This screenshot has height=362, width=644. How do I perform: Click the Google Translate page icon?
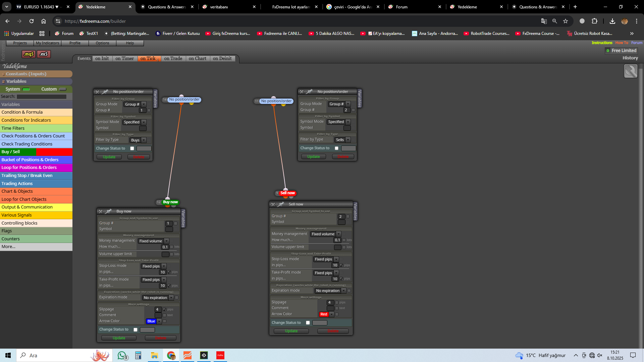tap(544, 21)
